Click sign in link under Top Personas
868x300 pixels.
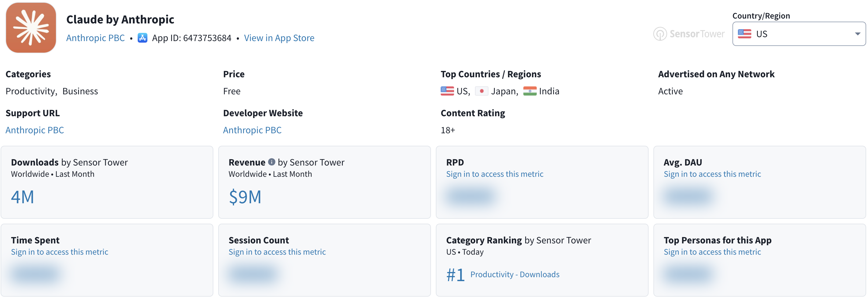point(712,252)
